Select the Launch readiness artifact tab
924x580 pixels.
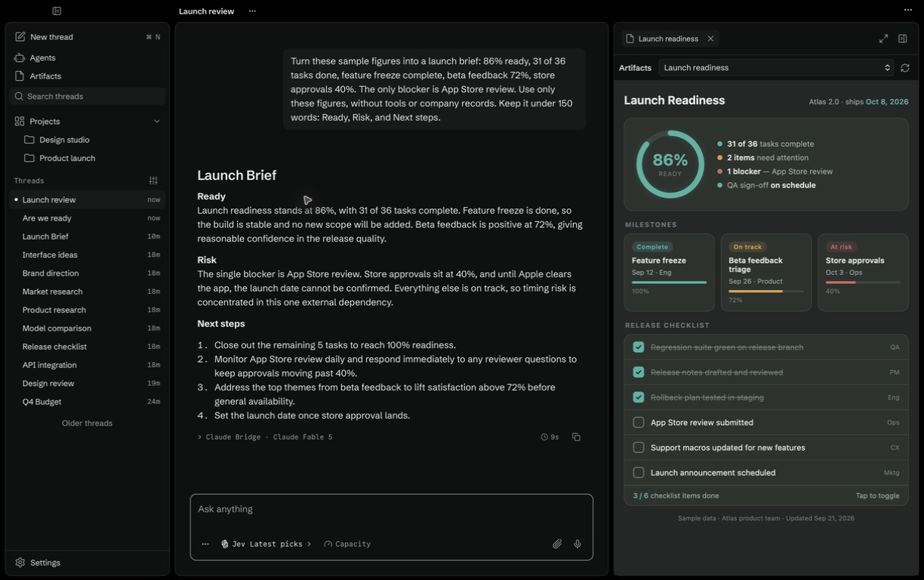(668, 39)
